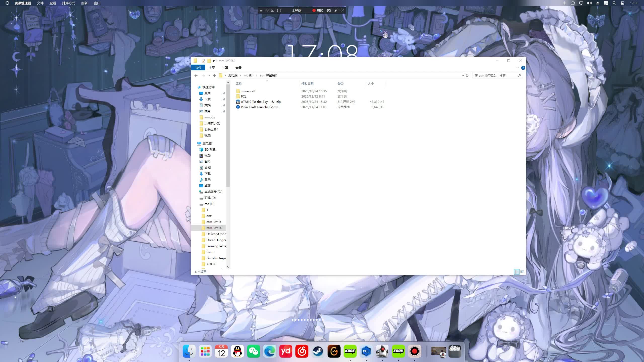Viewport: 644px width, 362px height.
Task: Open PCL launcher from the dock
Action: [366, 351]
